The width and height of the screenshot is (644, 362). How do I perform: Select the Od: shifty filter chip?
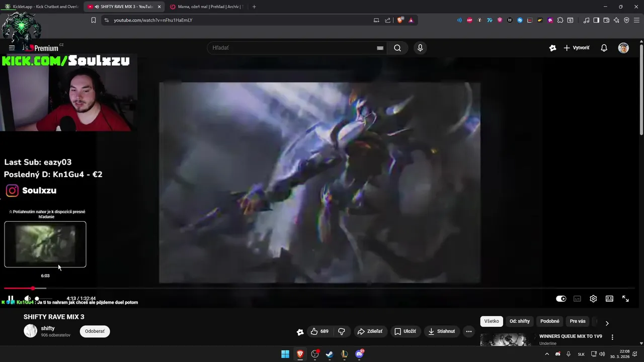tap(520, 321)
